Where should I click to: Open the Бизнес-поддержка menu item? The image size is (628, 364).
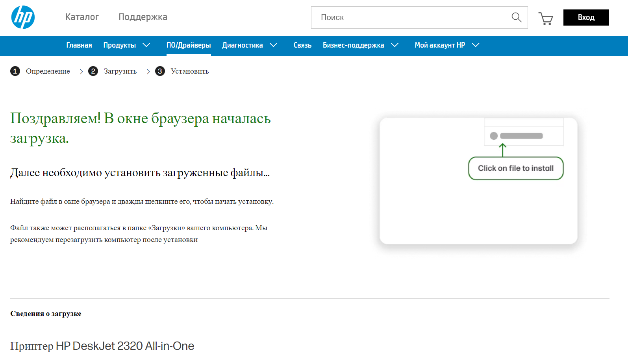pos(354,45)
